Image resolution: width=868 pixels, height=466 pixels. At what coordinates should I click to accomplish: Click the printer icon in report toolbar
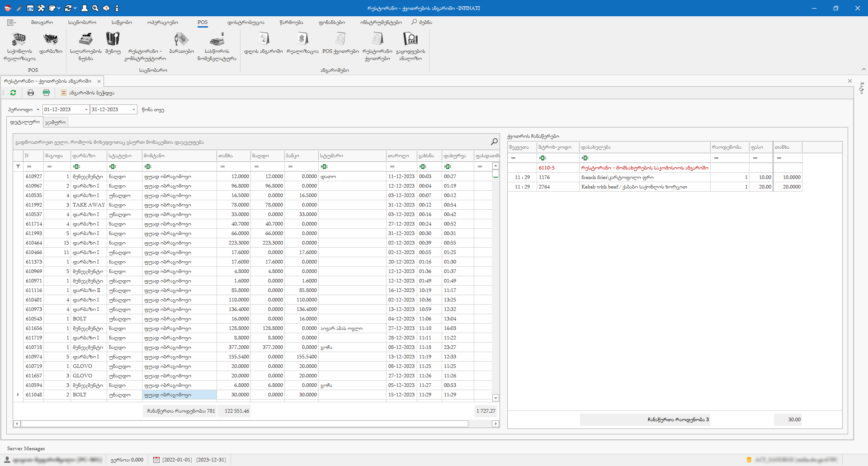31,93
